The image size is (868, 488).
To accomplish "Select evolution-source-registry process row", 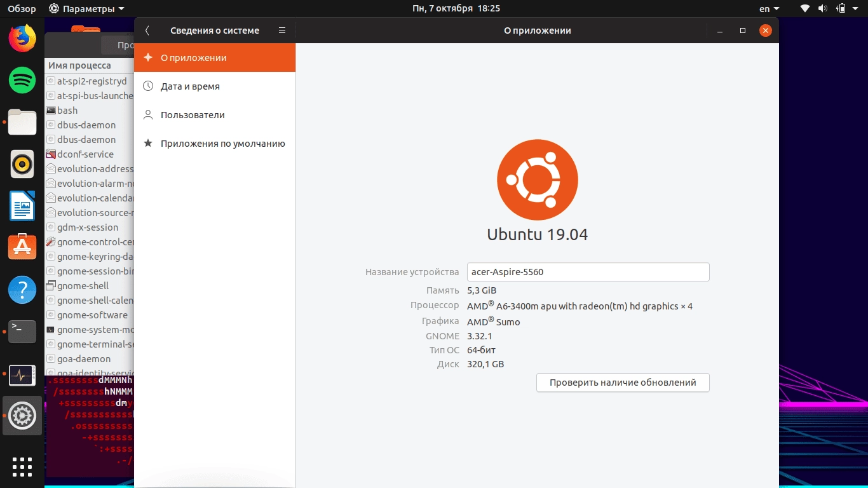I will tap(90, 213).
